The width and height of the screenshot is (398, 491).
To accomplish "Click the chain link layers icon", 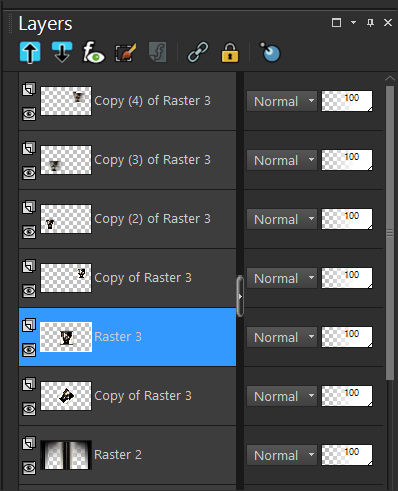I will pyautogui.click(x=198, y=52).
